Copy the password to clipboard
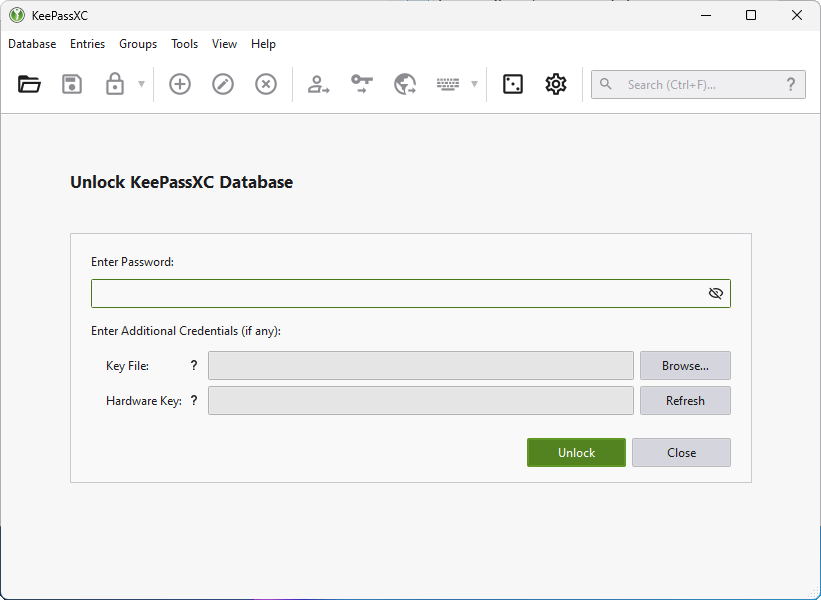Viewport: 821px width, 600px height. [361, 84]
